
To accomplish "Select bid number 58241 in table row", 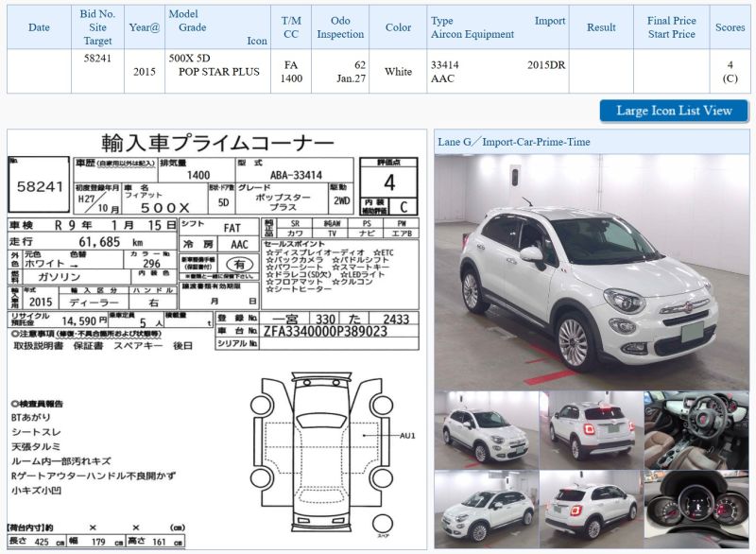I will (97, 59).
